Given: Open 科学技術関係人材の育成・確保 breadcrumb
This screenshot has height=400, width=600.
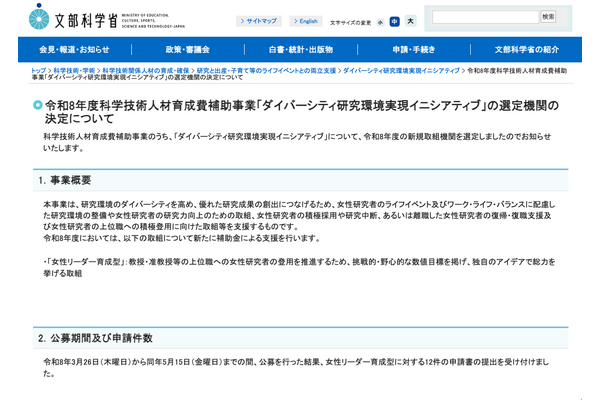Looking at the screenshot, I should pyautogui.click(x=146, y=70).
